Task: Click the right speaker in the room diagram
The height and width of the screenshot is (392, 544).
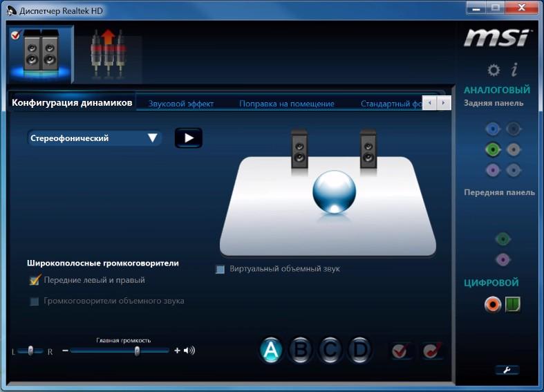Action: click(x=368, y=149)
